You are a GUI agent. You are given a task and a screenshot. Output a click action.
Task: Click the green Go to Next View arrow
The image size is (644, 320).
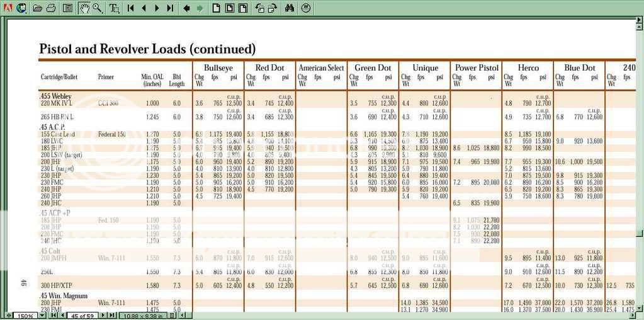(200, 8)
